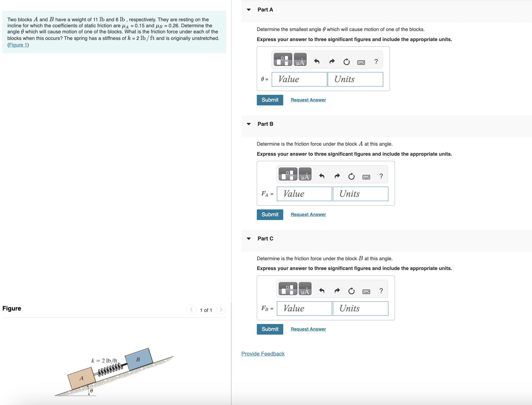Image resolution: width=532 pixels, height=405 pixels.
Task: Open symbols µÅ icon in Part C toolbar
Action: coord(305,289)
